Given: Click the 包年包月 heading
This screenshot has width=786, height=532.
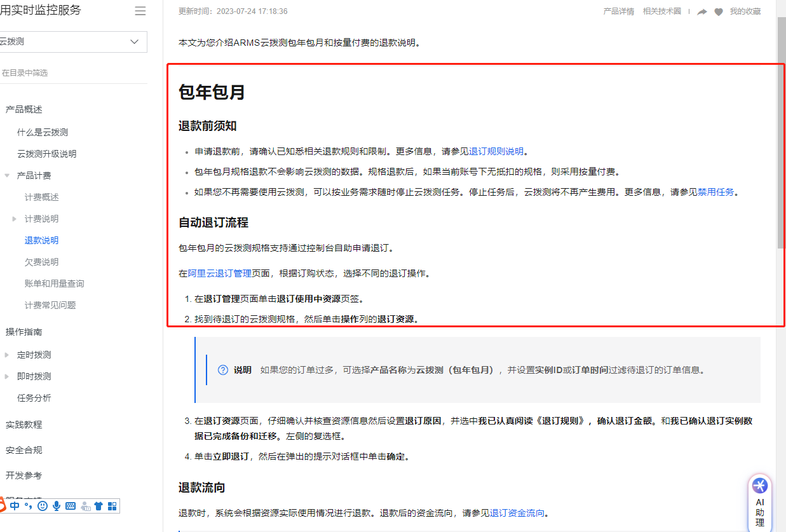Looking at the screenshot, I should [x=212, y=92].
